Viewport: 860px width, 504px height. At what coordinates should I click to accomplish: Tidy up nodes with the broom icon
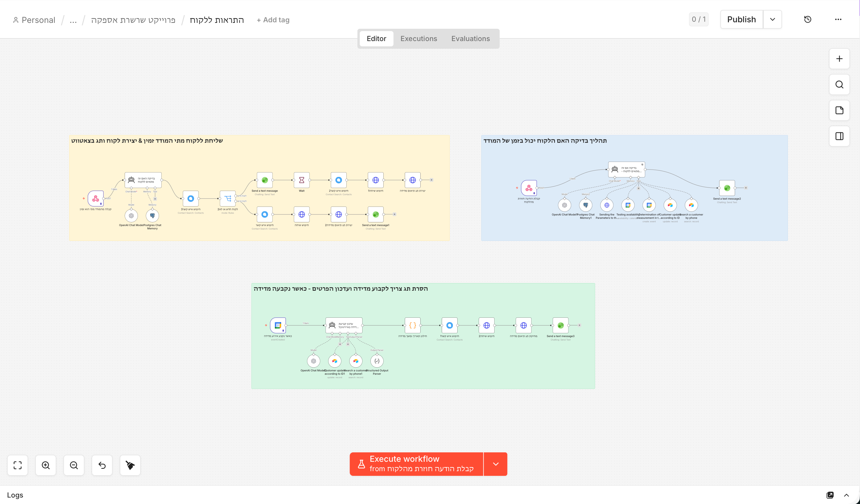click(x=130, y=465)
